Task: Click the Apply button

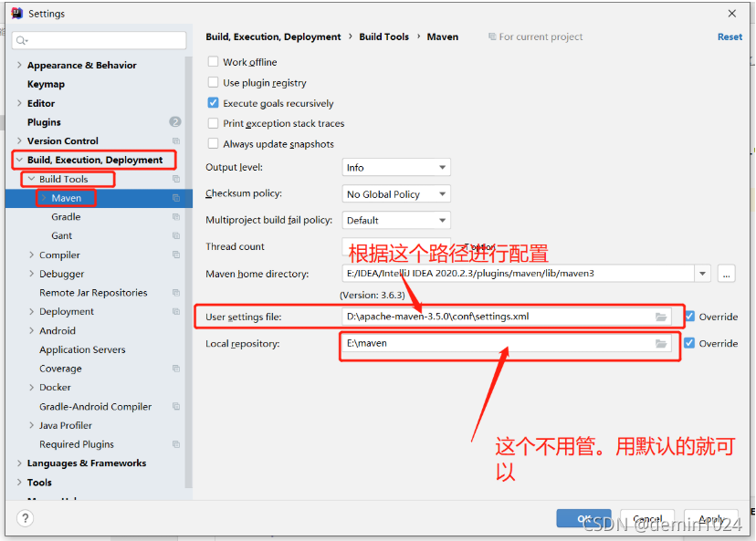Action: (x=711, y=519)
